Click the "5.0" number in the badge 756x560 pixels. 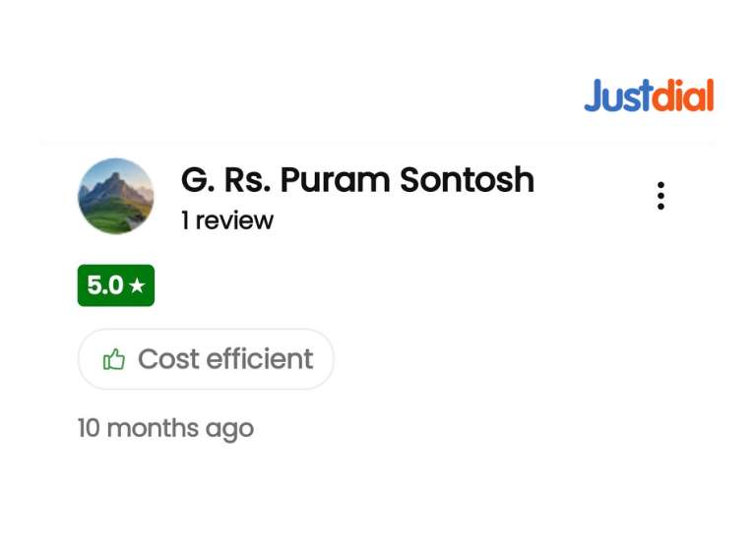tap(104, 285)
